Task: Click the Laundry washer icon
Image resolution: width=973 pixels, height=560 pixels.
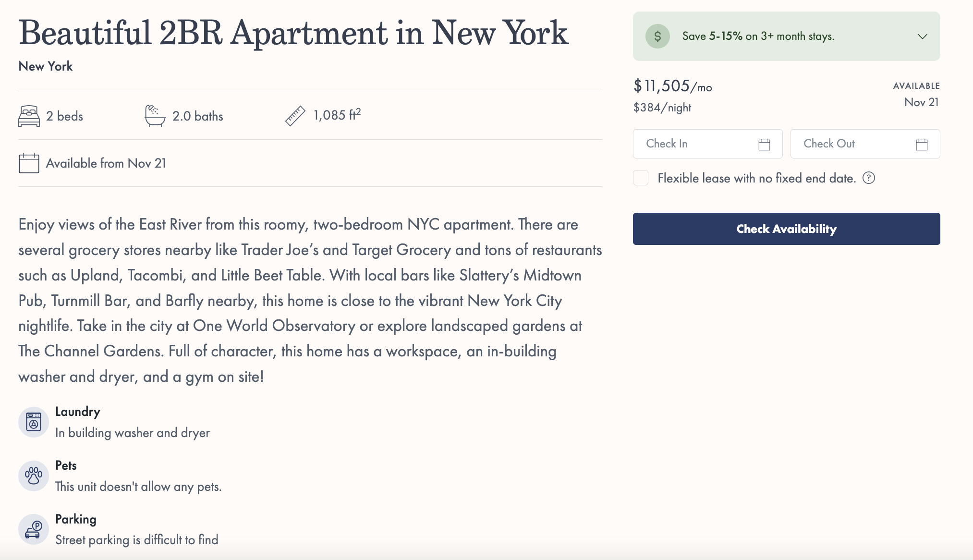Action: tap(34, 422)
